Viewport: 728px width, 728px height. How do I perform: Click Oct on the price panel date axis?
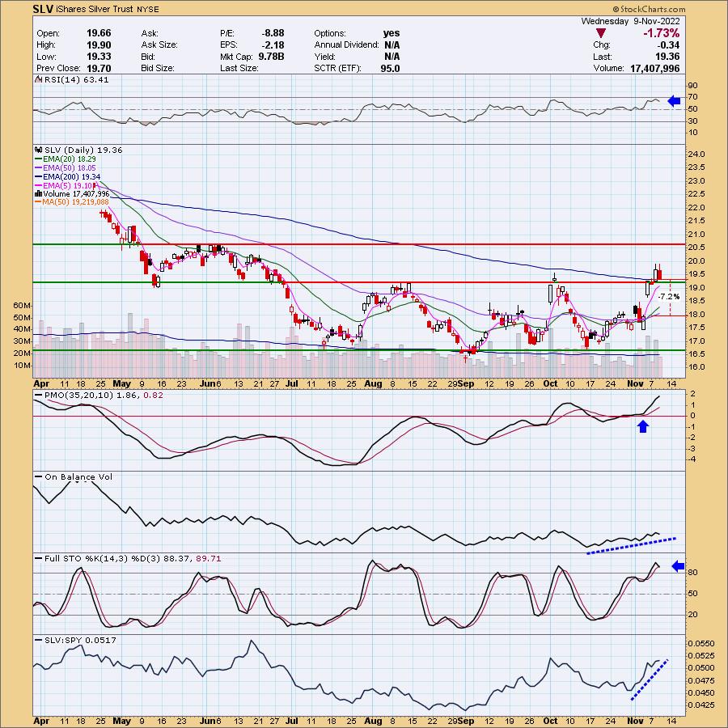(x=550, y=384)
